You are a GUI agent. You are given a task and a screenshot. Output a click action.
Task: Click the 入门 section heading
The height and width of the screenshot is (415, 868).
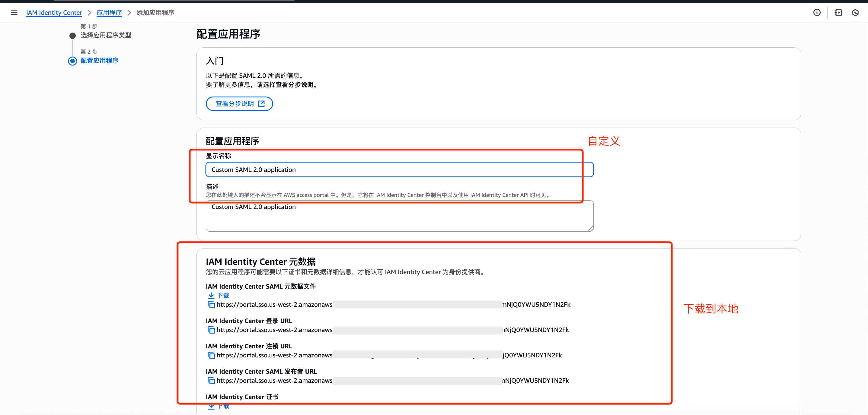pos(215,61)
